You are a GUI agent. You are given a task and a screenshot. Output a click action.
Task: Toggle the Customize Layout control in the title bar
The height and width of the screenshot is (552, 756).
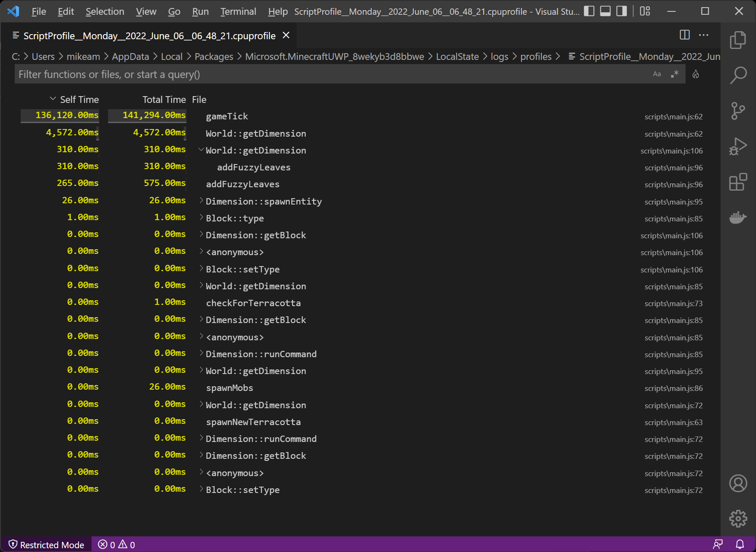(644, 11)
